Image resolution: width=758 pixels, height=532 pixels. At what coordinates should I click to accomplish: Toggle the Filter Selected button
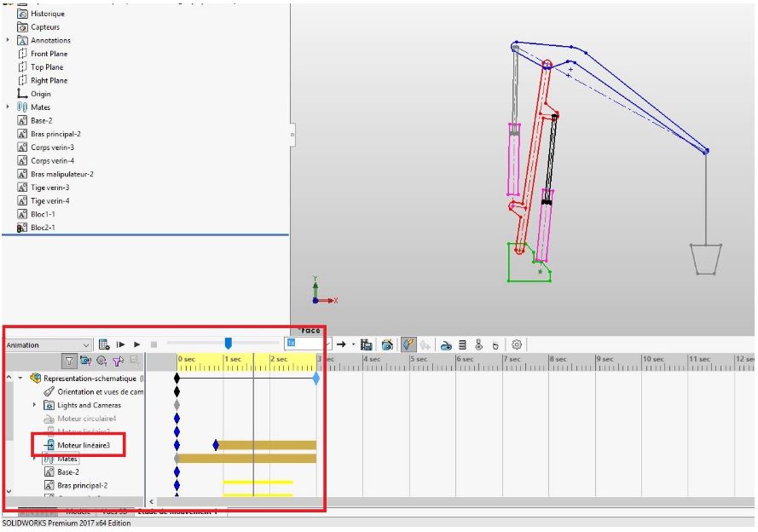click(118, 361)
